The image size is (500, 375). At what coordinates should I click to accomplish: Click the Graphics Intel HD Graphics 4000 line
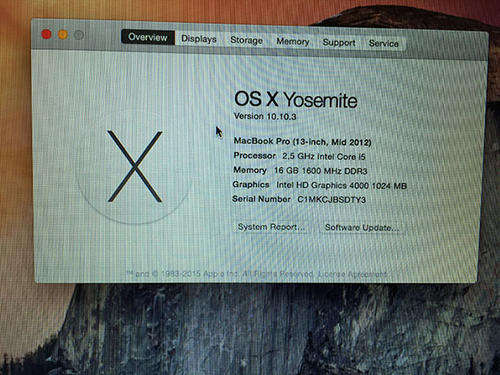(x=320, y=185)
